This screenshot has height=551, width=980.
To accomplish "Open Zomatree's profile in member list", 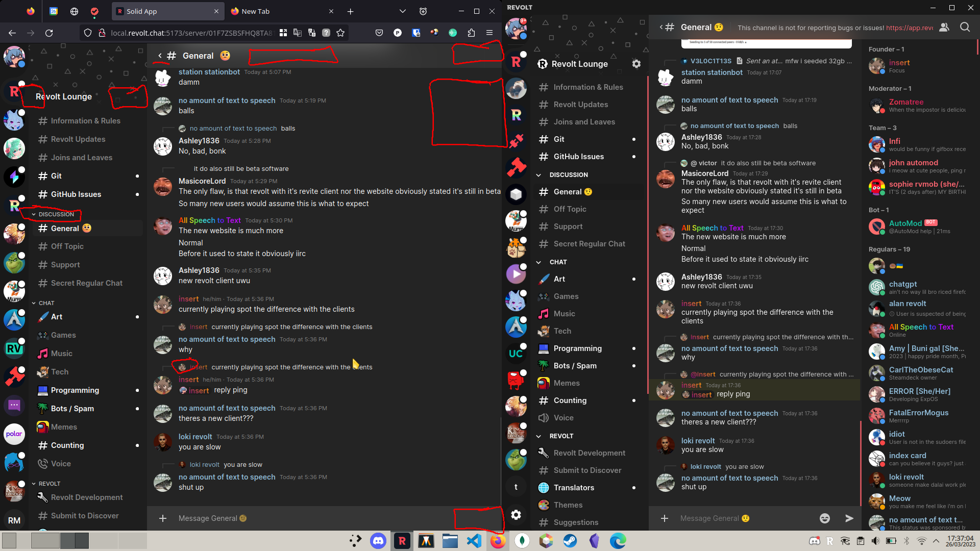I will click(x=906, y=102).
